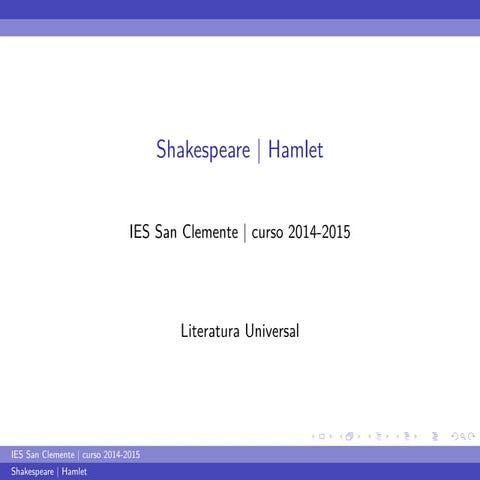Click 'IES San Clemente | curso 2014-2015' author line
480x480 pixels.
[240, 232]
